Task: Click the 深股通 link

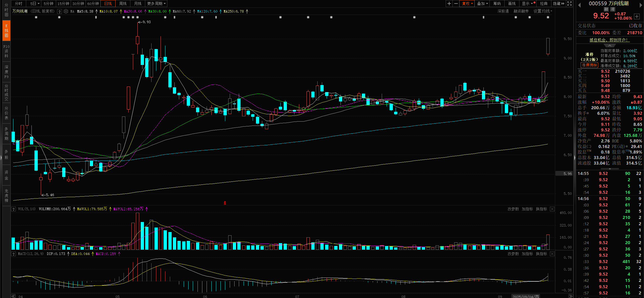Action: pos(503,11)
